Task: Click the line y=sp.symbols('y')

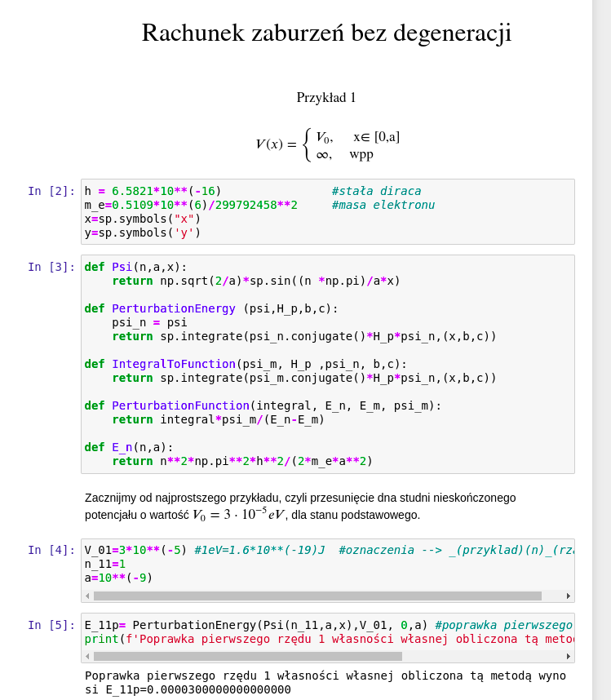Action: (143, 233)
